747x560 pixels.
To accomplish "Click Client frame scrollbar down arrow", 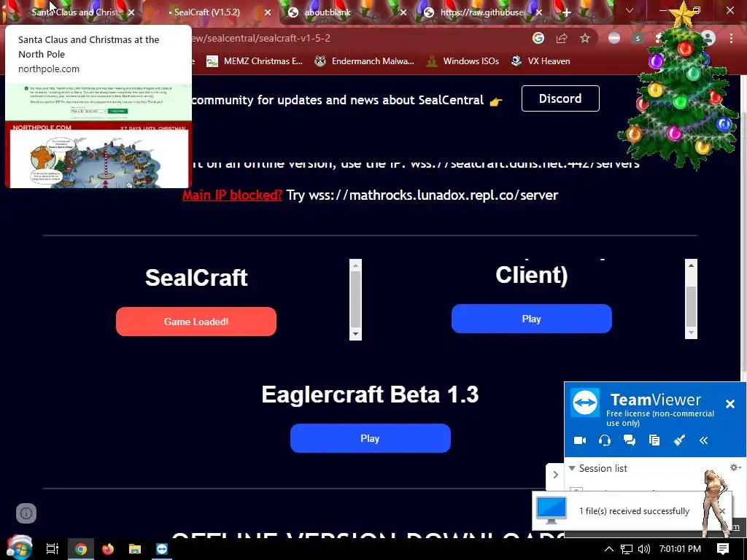I will pos(692,332).
